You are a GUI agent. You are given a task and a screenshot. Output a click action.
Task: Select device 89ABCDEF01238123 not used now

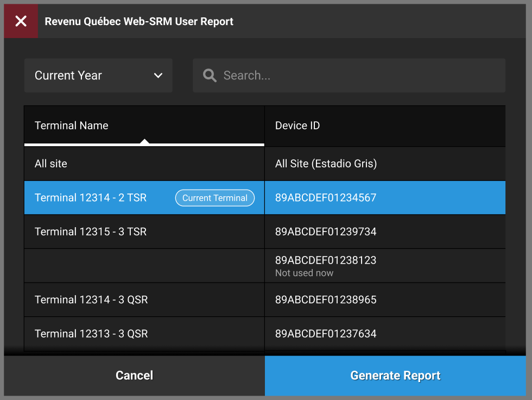pos(326,266)
